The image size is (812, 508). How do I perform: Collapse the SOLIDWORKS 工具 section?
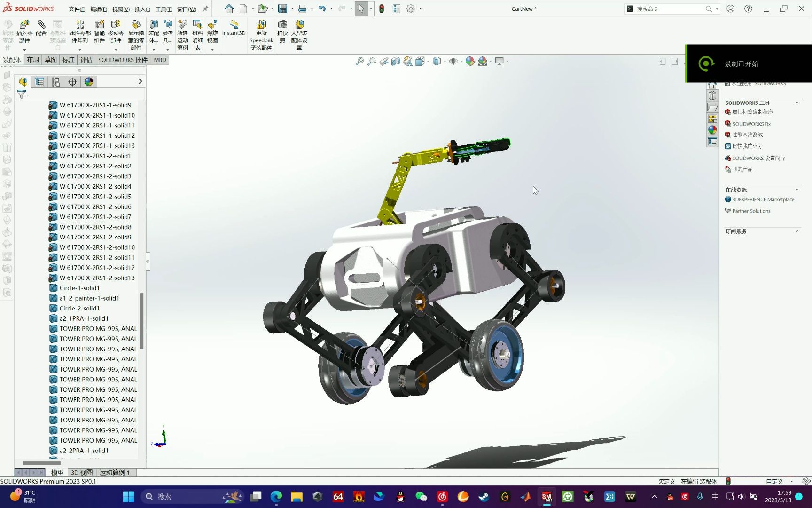coord(796,103)
